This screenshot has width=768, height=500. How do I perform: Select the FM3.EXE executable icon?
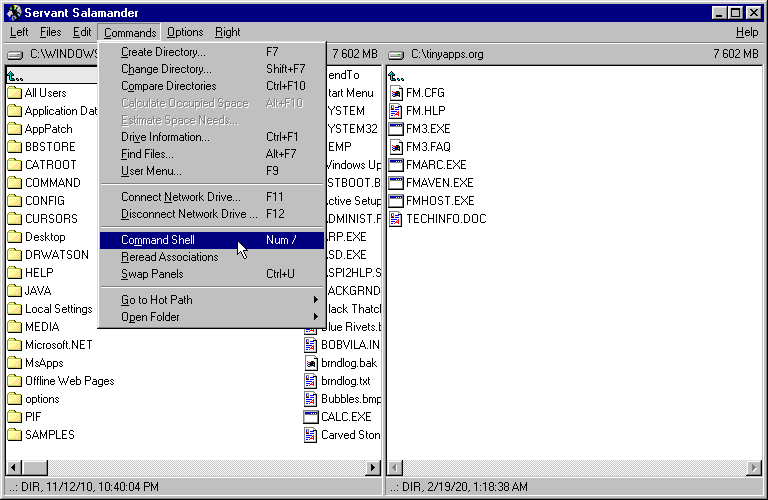(396, 129)
